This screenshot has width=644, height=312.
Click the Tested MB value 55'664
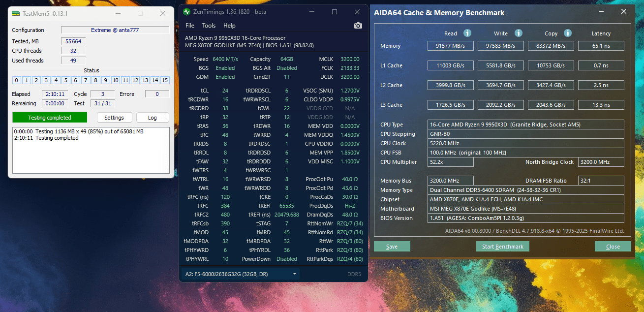click(x=73, y=41)
